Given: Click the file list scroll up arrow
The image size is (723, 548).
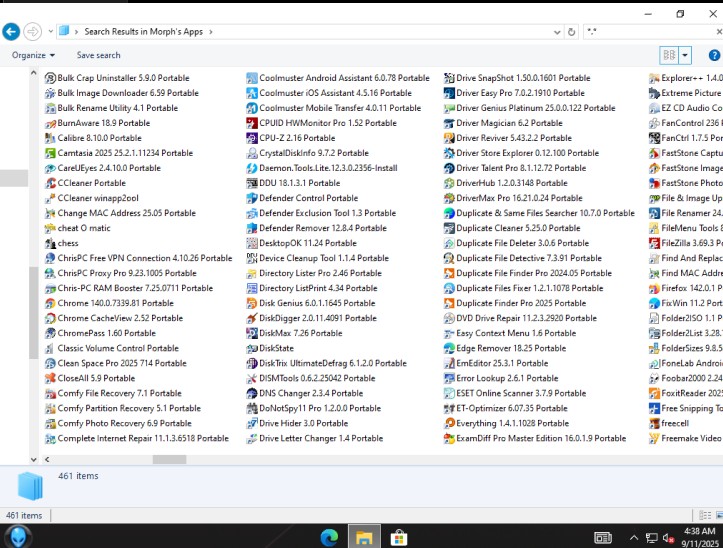Looking at the screenshot, I should click(x=34, y=73).
